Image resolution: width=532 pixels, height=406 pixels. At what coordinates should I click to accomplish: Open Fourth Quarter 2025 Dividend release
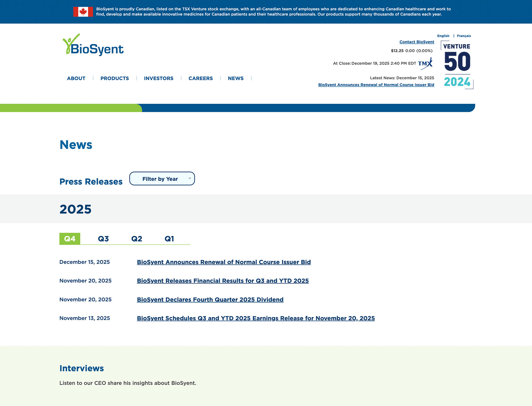pos(210,300)
